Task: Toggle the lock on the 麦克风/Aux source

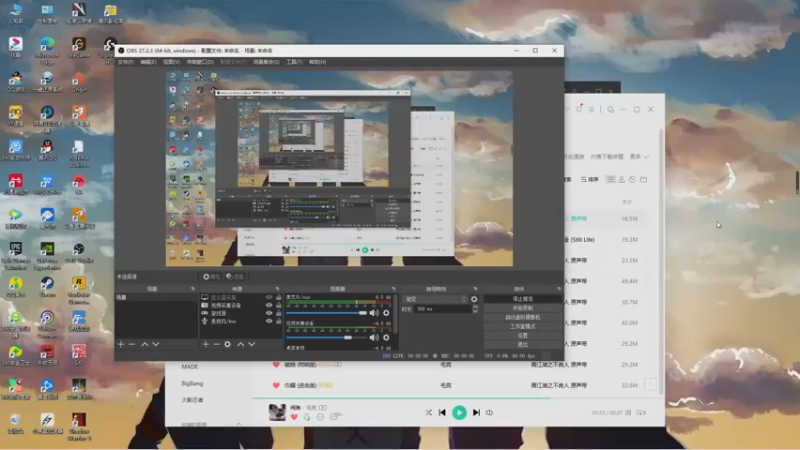Action: click(x=279, y=321)
